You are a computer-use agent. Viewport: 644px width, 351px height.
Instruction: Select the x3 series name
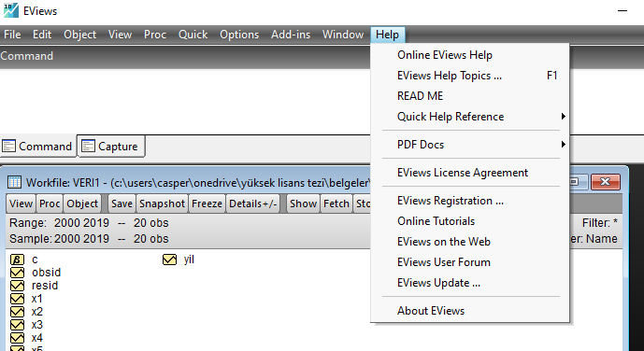tap(37, 325)
